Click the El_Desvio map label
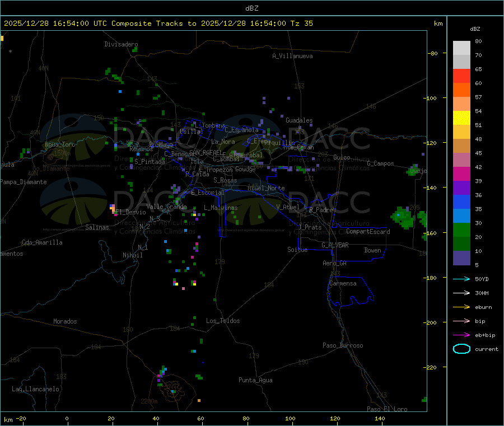Image resolution: width=504 pixels, height=426 pixels. pyautogui.click(x=130, y=212)
